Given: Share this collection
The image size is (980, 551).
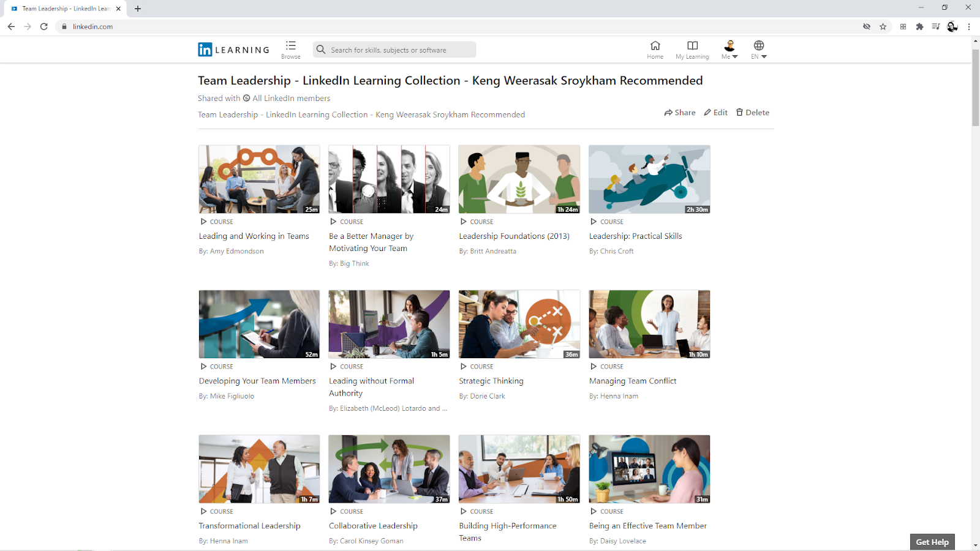Looking at the screenshot, I should (x=680, y=113).
